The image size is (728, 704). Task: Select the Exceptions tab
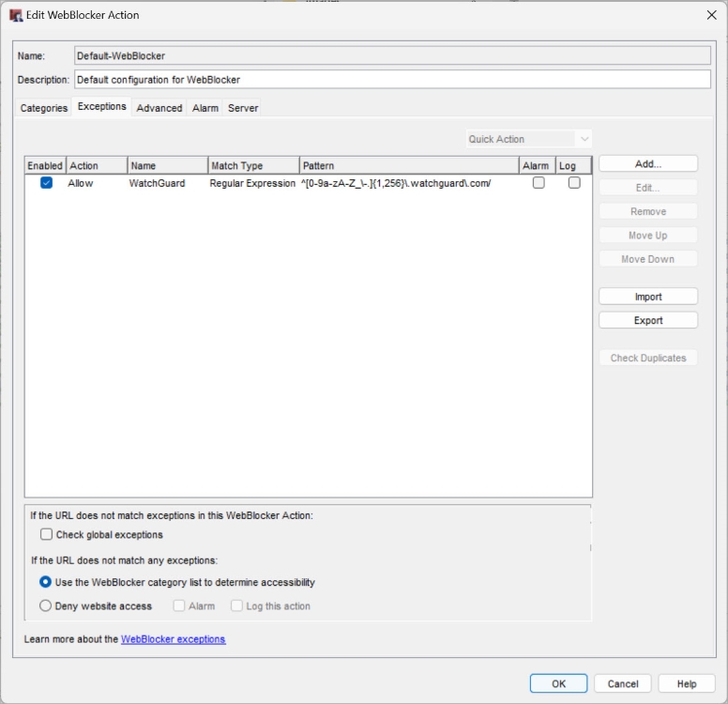tap(101, 106)
